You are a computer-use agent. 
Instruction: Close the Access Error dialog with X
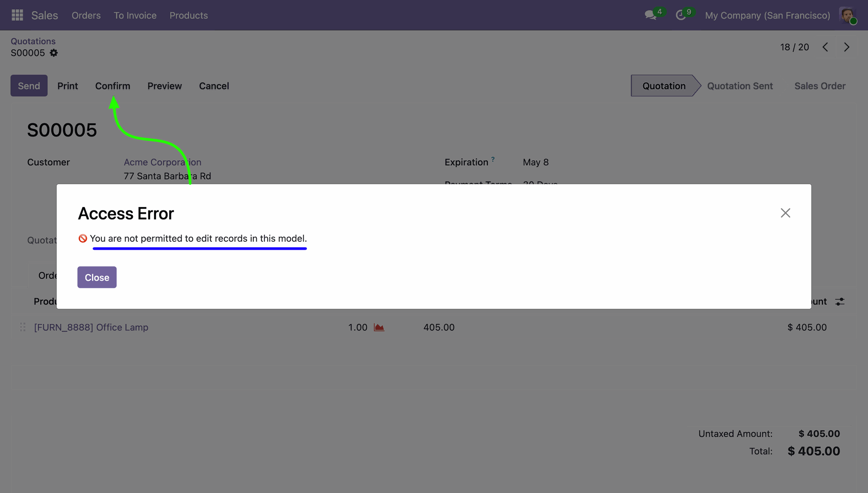[785, 213]
